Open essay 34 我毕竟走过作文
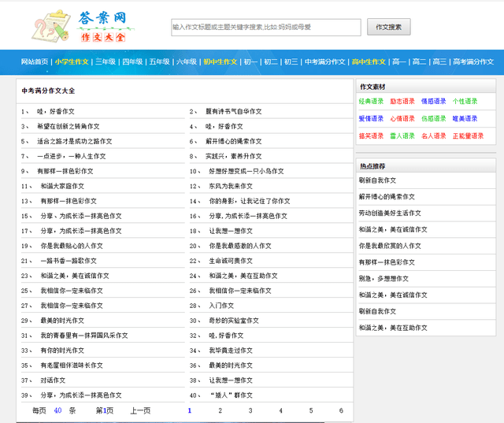This screenshot has height=423, width=504. coord(231,351)
